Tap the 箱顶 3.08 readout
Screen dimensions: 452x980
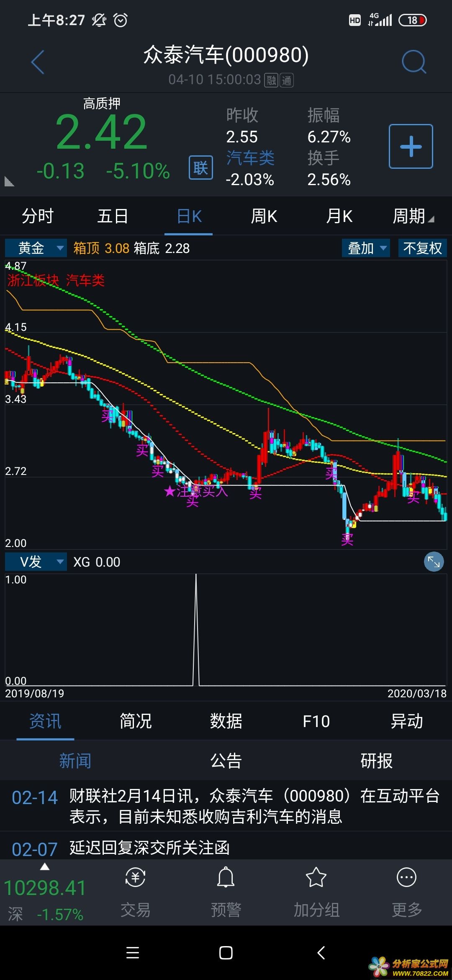point(101,248)
